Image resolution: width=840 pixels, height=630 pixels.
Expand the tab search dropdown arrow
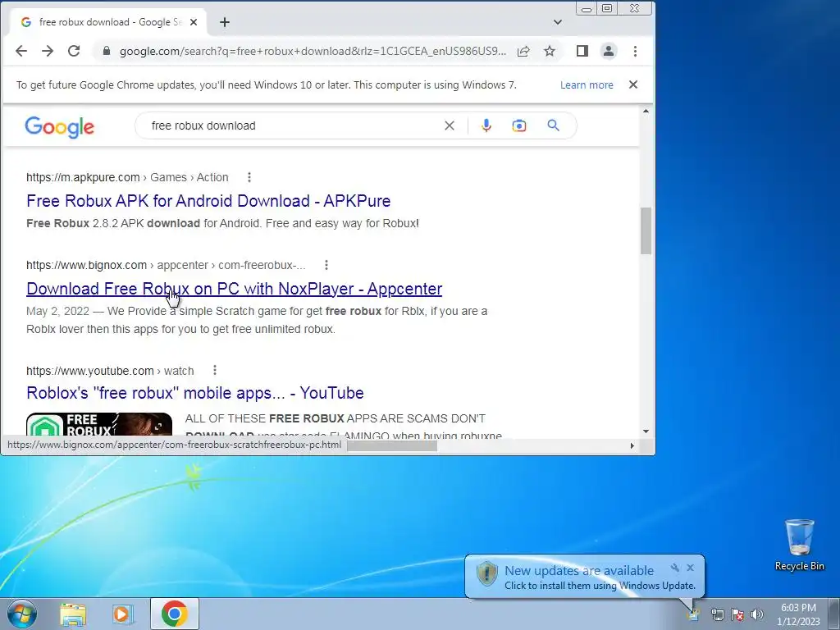558,22
